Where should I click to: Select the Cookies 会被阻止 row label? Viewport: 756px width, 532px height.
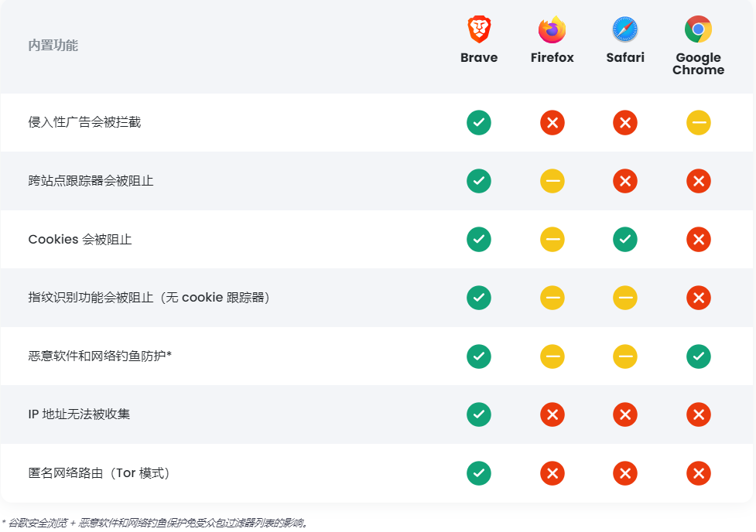(80, 240)
